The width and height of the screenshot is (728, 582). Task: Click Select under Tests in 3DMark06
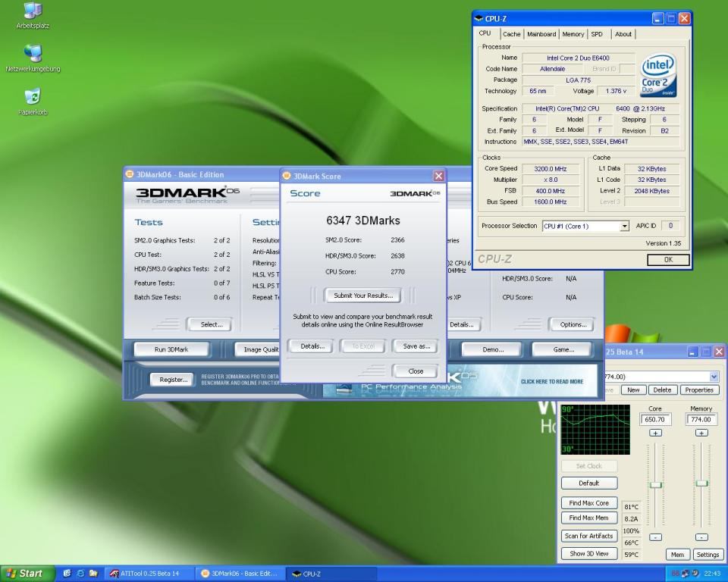pos(212,324)
